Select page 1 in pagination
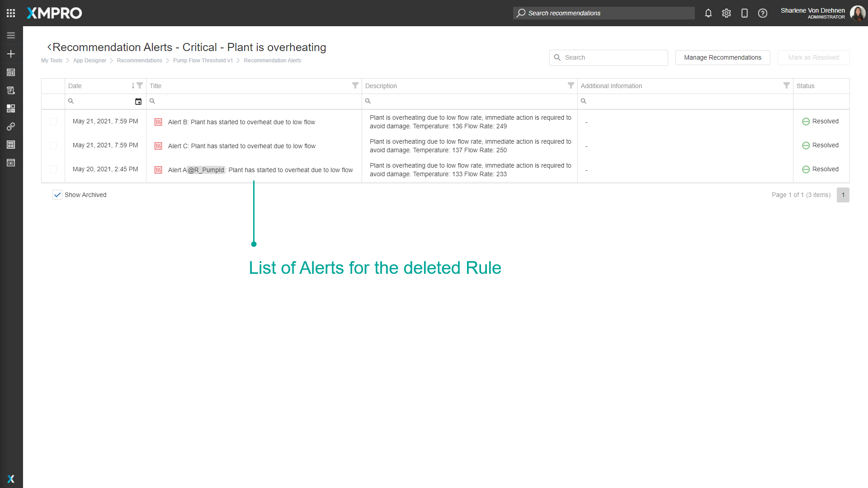Screen dimensions: 868x488 click(843, 195)
